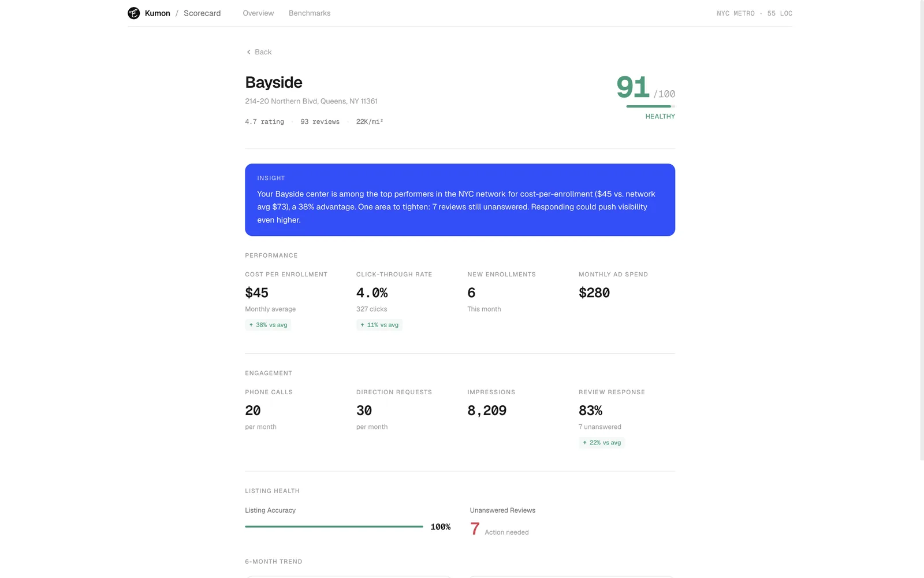Click the 8,209 impressions value
This screenshot has height=578, width=924.
[487, 411]
